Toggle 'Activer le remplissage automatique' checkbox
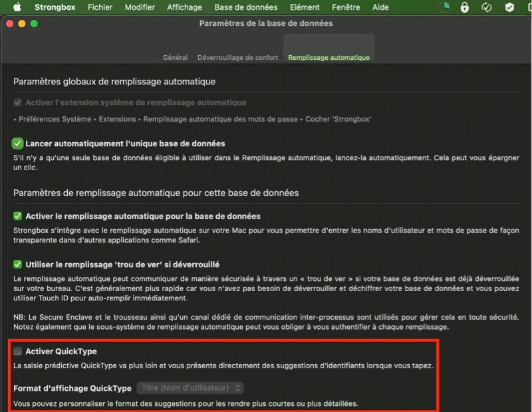 18,216
